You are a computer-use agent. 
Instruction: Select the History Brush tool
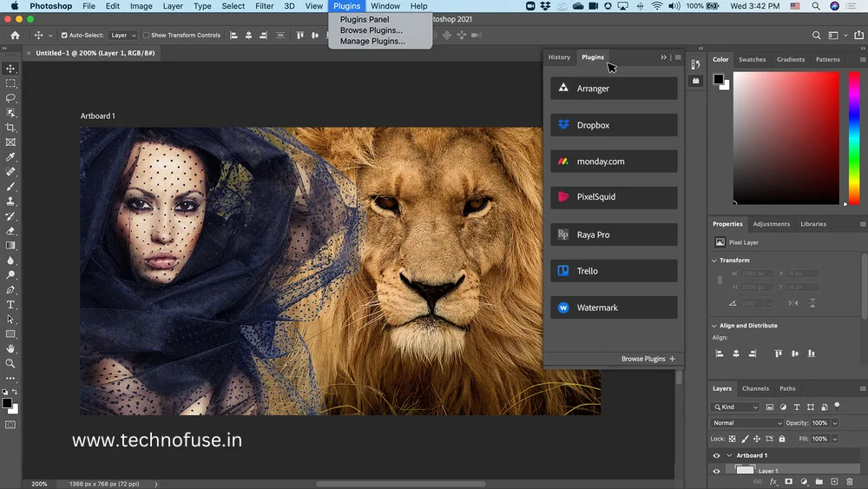(x=10, y=216)
